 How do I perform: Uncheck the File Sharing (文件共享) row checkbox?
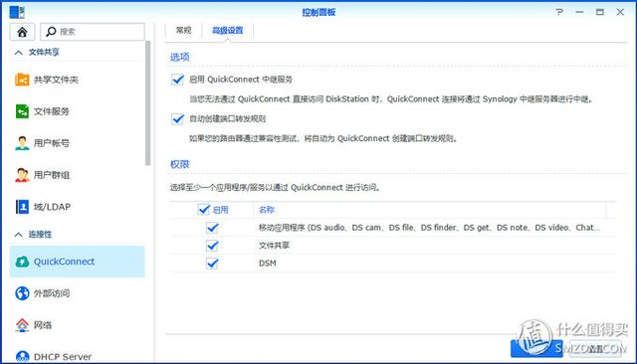[x=212, y=246]
